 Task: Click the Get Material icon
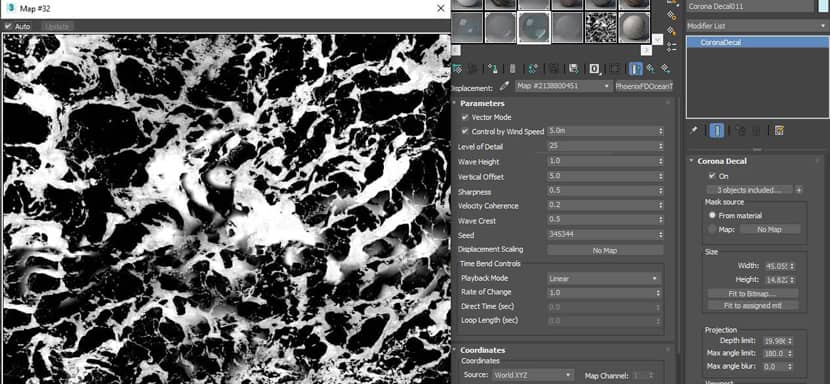pyautogui.click(x=457, y=69)
